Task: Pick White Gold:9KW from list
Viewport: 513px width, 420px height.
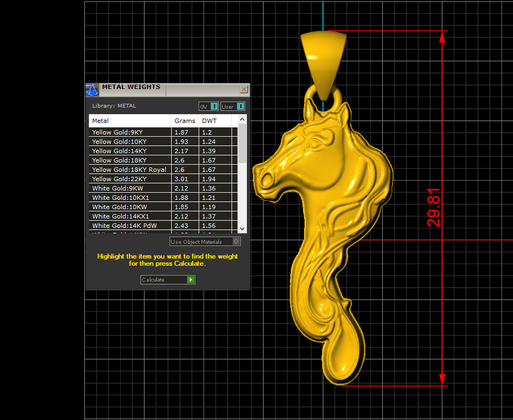Action: click(130, 188)
